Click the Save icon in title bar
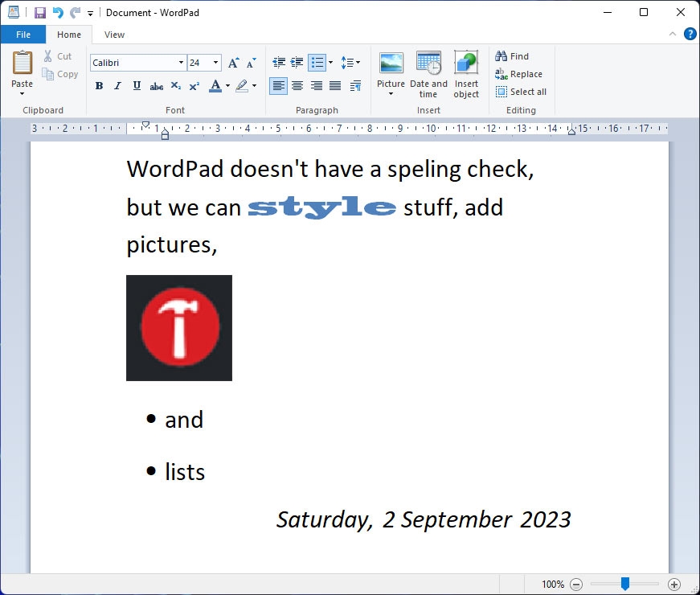Viewport: 700px width, 595px height. 40,13
